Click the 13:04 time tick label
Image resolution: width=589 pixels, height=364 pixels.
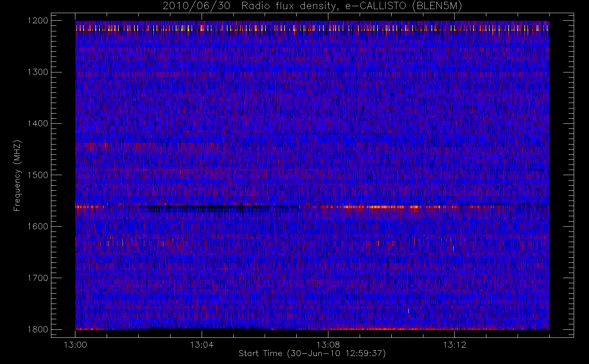coord(202,345)
